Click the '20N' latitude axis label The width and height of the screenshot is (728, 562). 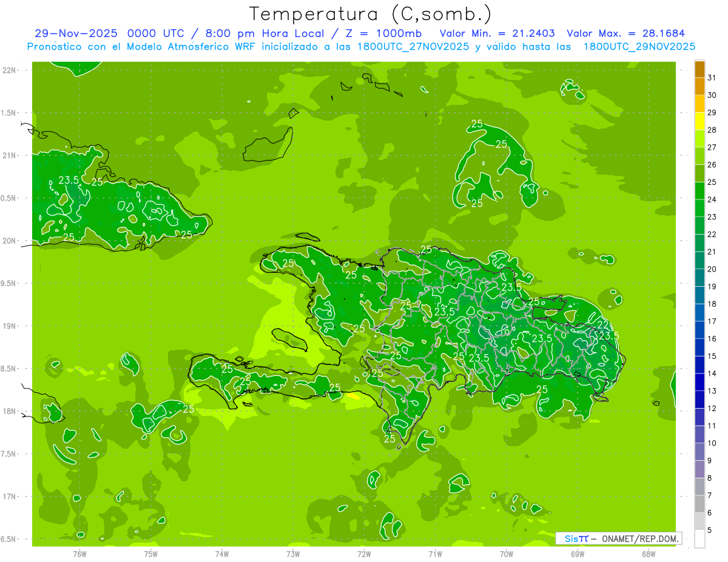click(10, 241)
